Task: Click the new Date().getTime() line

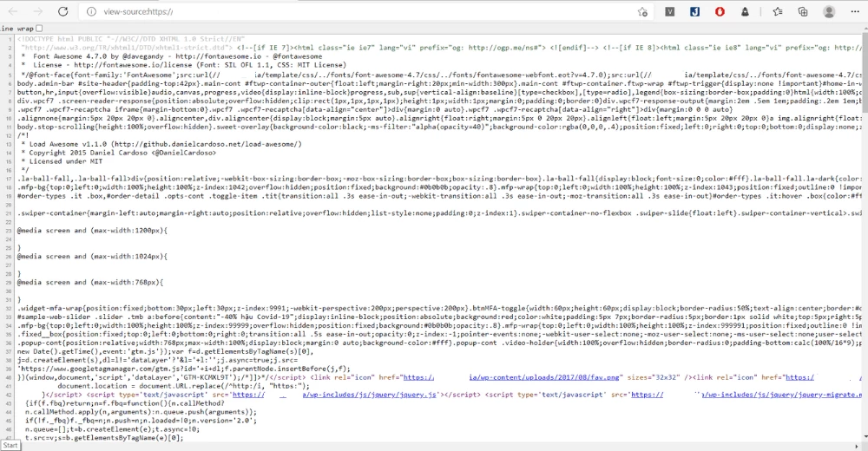Action: point(166,351)
